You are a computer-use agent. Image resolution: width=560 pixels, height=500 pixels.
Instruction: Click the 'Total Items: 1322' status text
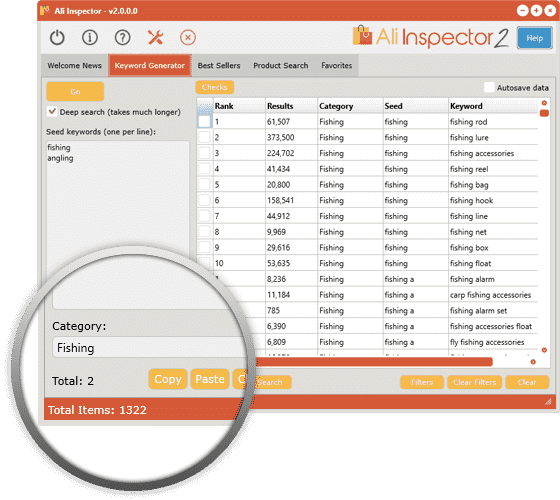pyautogui.click(x=97, y=410)
